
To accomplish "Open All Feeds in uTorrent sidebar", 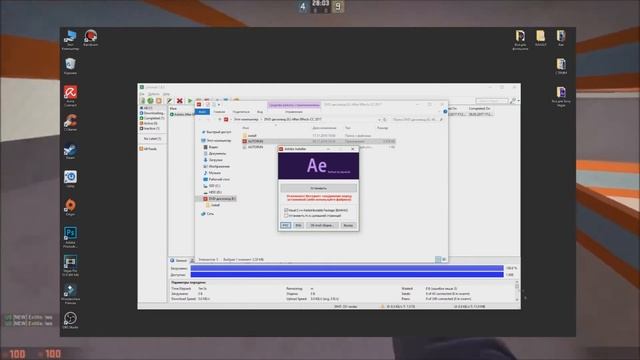I will point(149,149).
